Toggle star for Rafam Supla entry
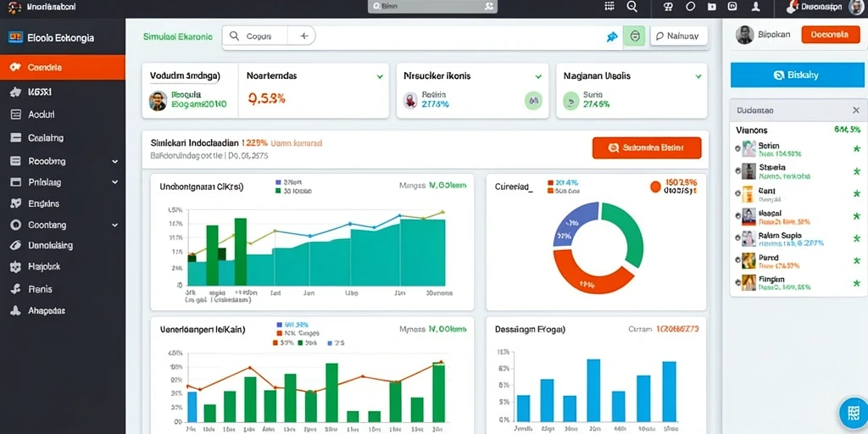The image size is (868, 434). [x=856, y=238]
